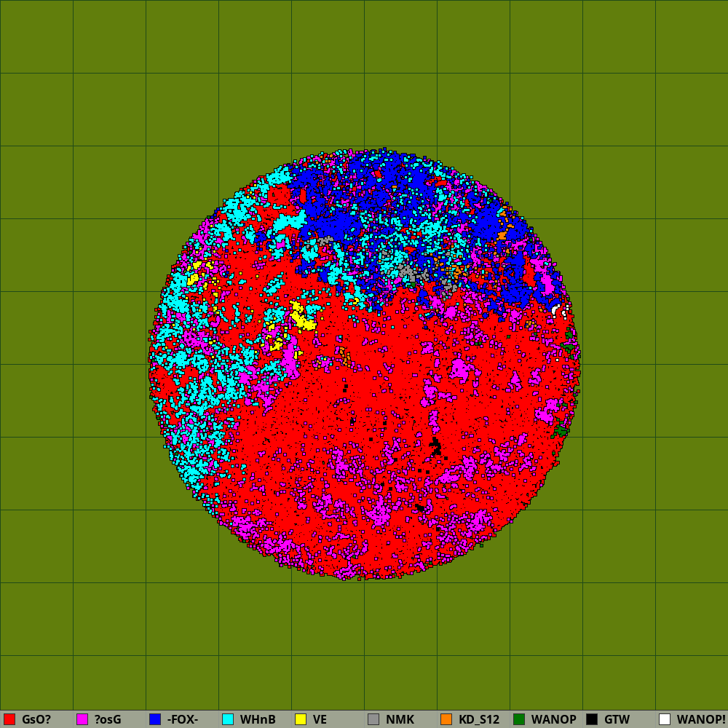Select the cut-off WANOP! label at legend end

point(703,719)
